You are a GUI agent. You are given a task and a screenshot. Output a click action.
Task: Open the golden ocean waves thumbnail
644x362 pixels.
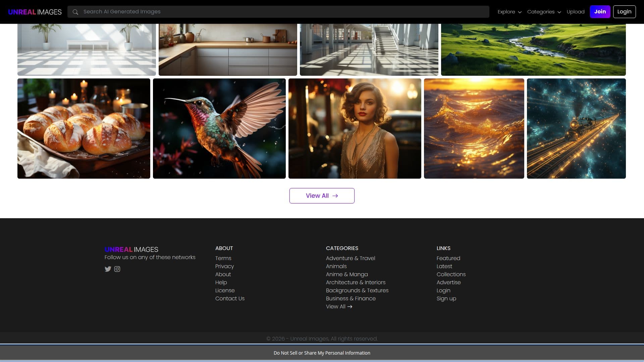[x=474, y=128]
